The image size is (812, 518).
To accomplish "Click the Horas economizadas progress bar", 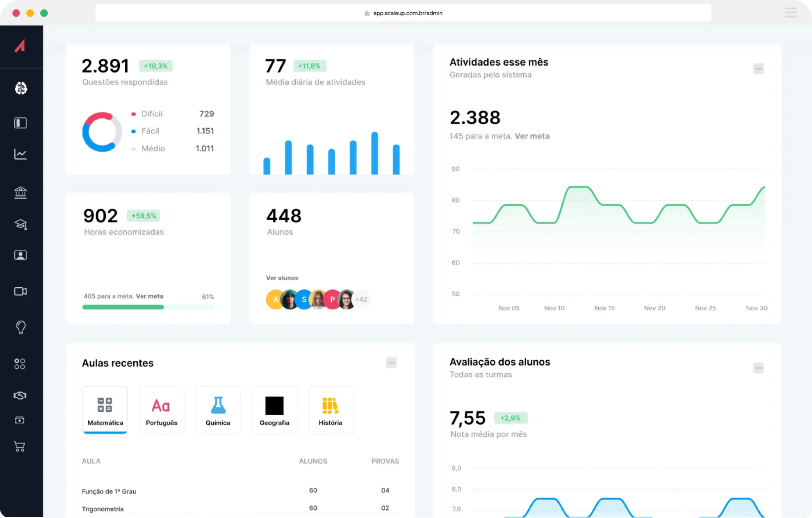I will click(x=148, y=307).
